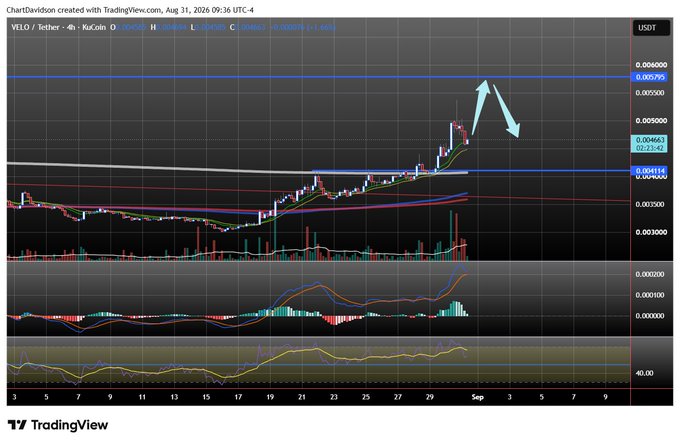Viewport: 680px width, 444px height.
Task: Click the 27 date label on time axis
Action: pyautogui.click(x=398, y=397)
